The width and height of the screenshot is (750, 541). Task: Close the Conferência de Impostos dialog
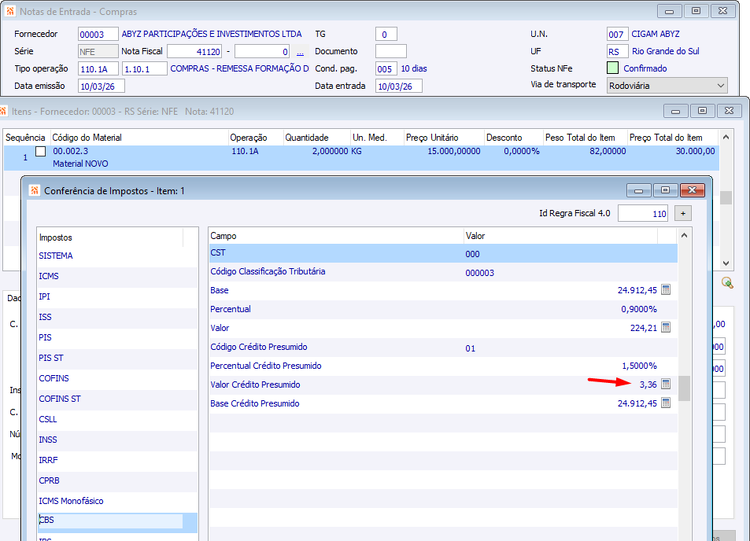[692, 190]
